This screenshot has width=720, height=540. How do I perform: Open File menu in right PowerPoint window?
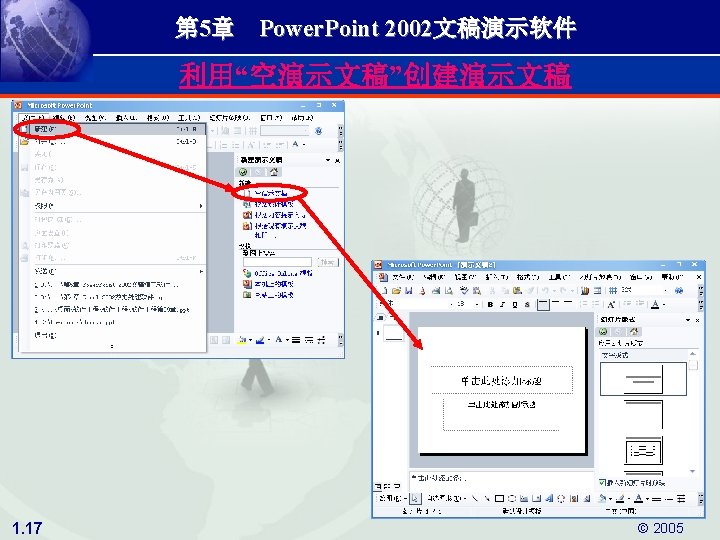tap(403, 277)
